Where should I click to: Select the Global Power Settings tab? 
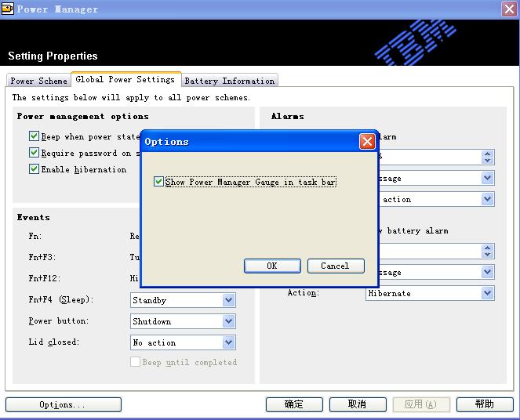pos(125,79)
